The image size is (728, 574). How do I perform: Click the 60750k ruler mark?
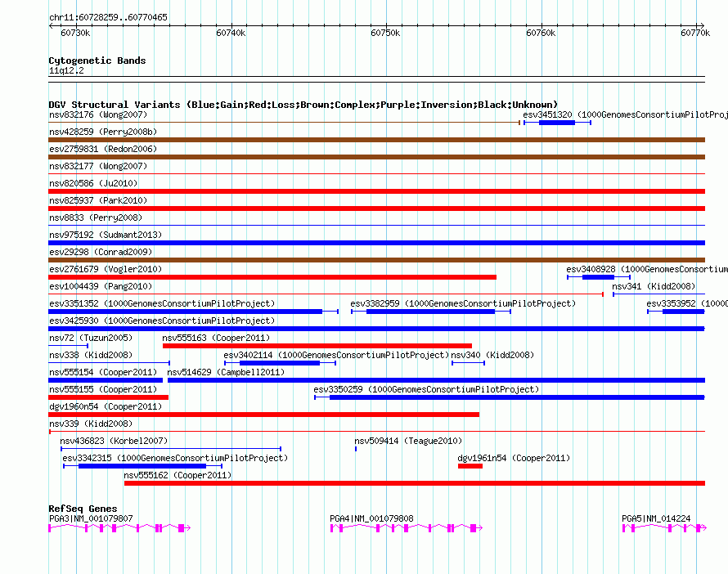(385, 33)
